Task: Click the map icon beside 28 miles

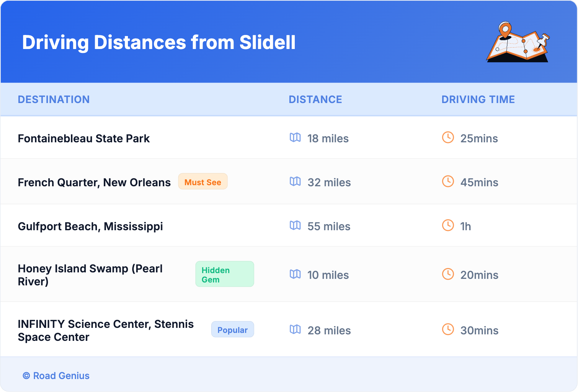Action: (295, 330)
